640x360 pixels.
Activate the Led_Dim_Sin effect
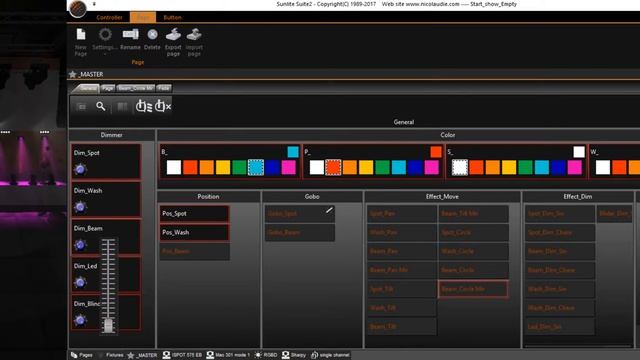point(560,327)
